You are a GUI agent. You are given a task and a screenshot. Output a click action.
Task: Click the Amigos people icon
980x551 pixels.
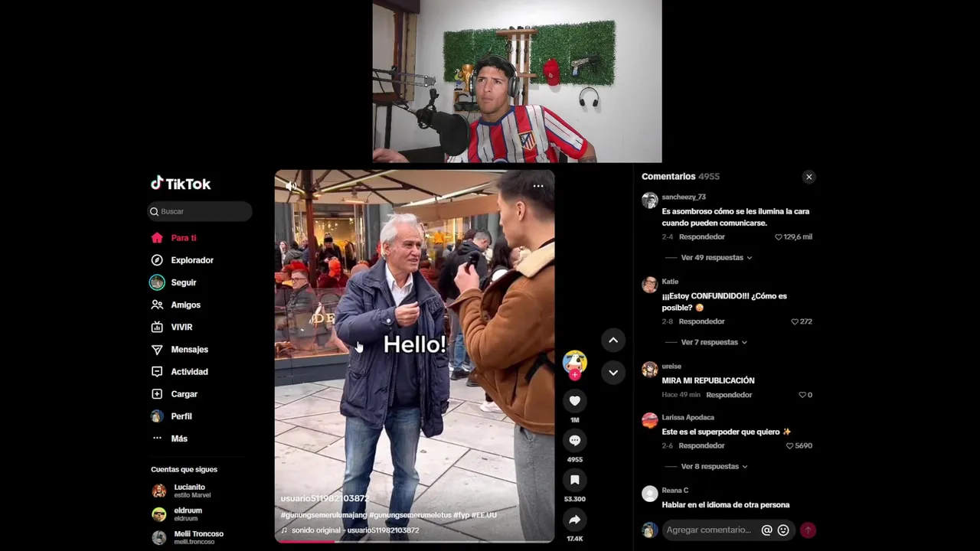pyautogui.click(x=157, y=305)
